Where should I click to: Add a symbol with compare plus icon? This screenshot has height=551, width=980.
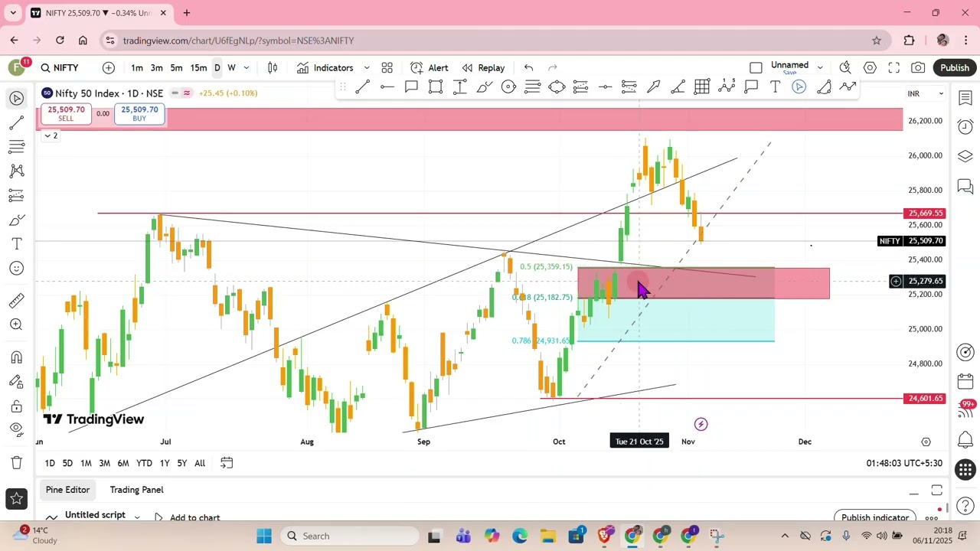109,68
